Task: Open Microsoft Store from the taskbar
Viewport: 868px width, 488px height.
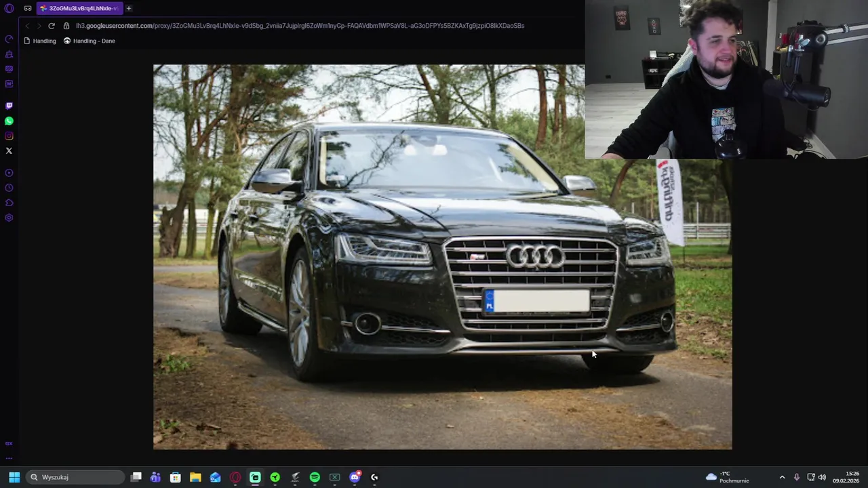Action: [x=175, y=477]
